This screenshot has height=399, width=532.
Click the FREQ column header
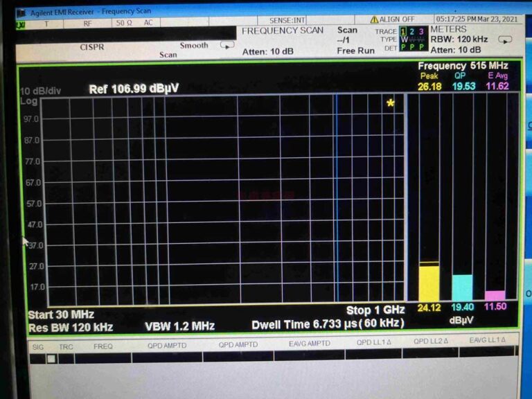[103, 344]
